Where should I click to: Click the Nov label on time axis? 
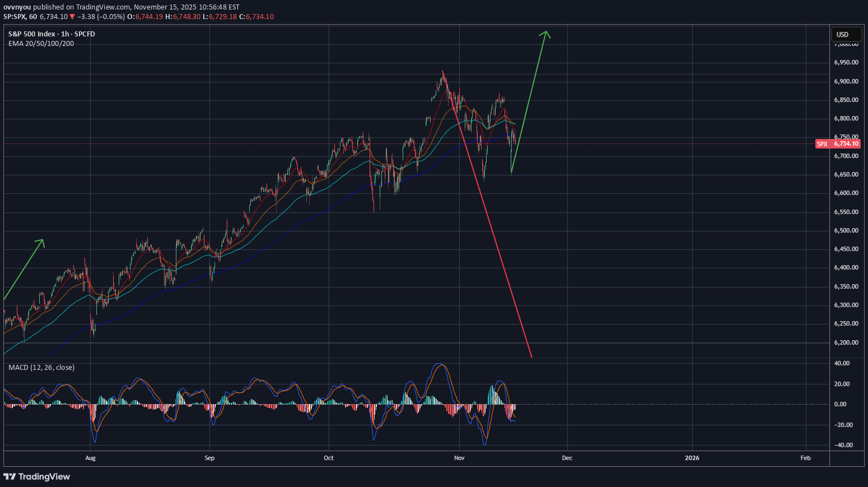(x=459, y=458)
